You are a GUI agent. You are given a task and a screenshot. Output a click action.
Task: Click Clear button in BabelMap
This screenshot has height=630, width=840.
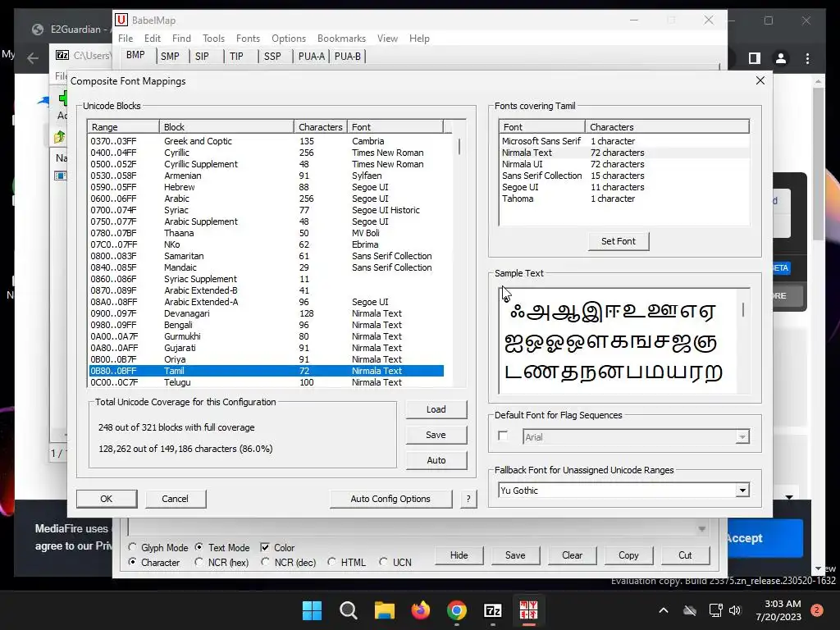click(572, 555)
